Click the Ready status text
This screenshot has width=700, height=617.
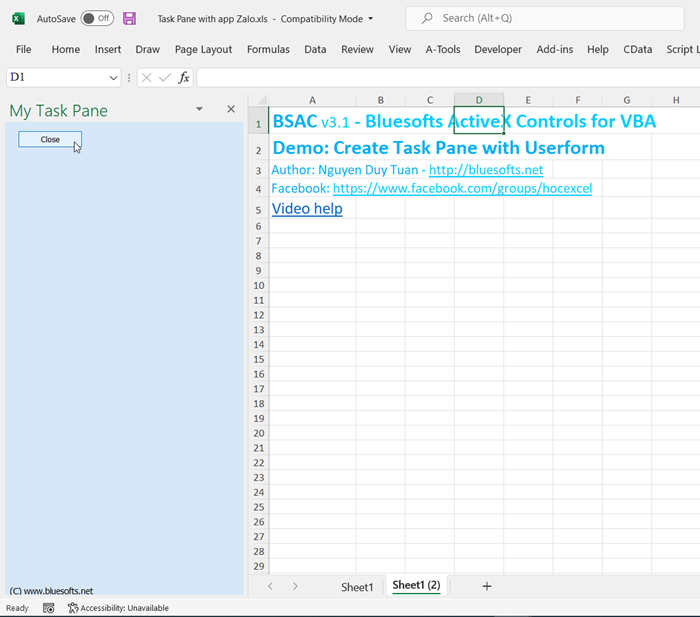click(x=17, y=608)
